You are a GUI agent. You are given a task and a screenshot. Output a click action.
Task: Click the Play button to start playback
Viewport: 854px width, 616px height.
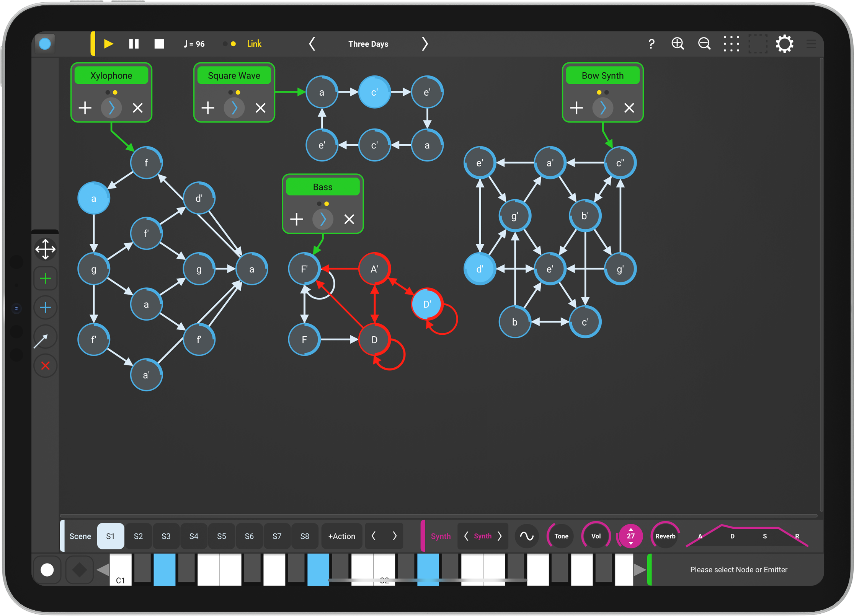pyautogui.click(x=108, y=44)
